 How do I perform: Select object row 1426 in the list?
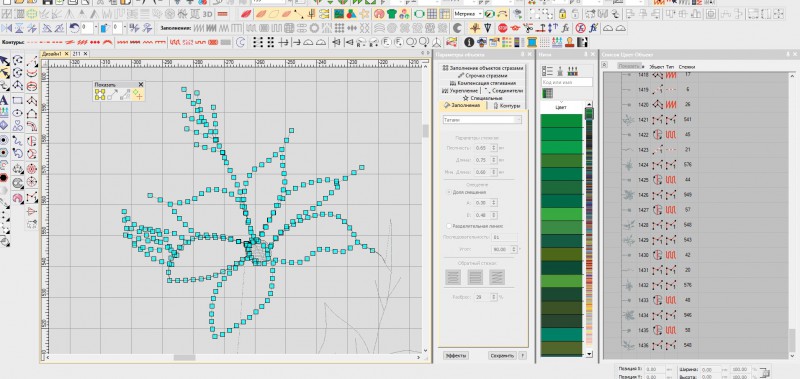coord(696,195)
